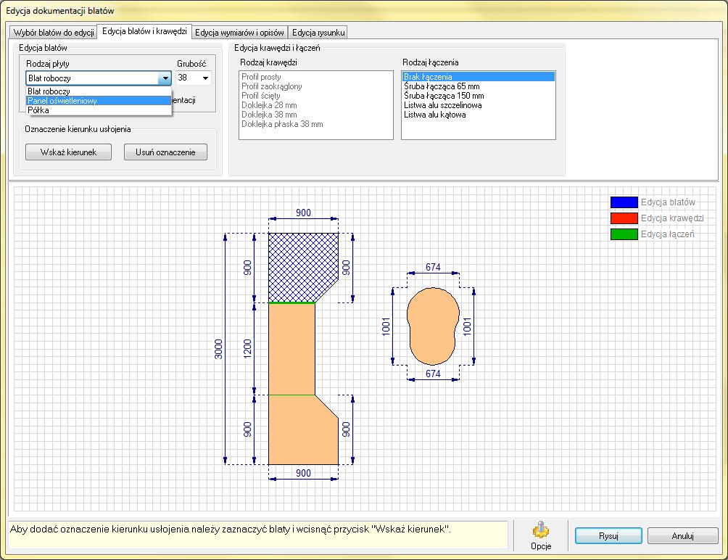Select Brak łączenia in joint list
The width and height of the screenshot is (728, 560).
click(x=479, y=77)
